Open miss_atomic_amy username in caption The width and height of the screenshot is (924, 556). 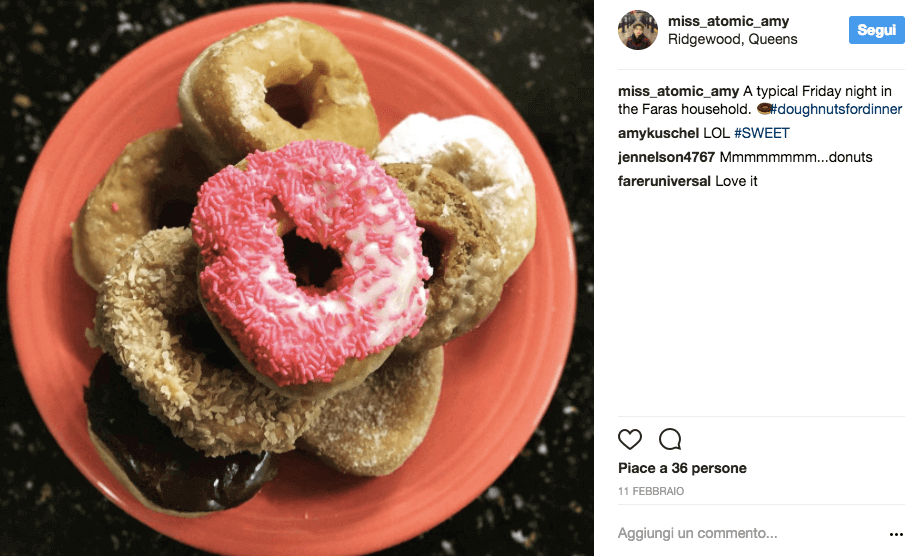[x=678, y=91]
